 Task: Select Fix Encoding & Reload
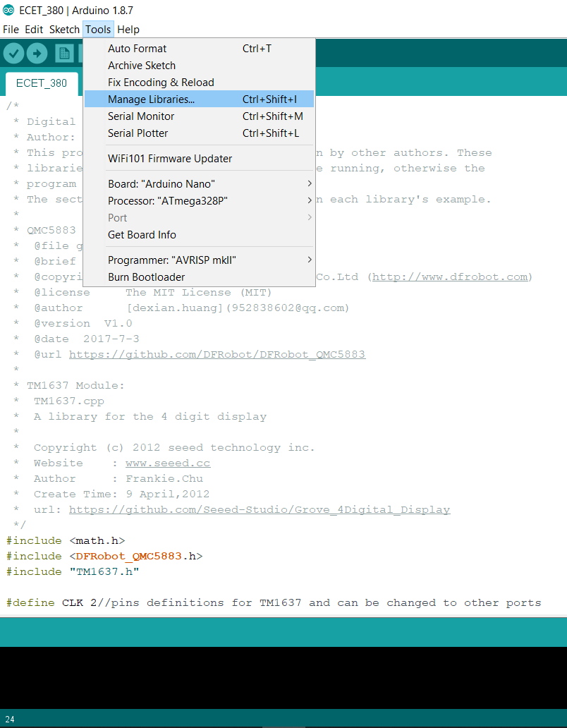point(199,82)
